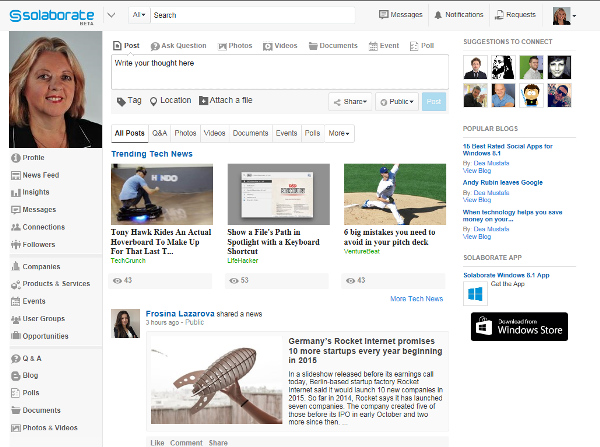Viewport: 600px width, 447px height.
Task: Open the All search filter dropdown
Action: [138, 15]
